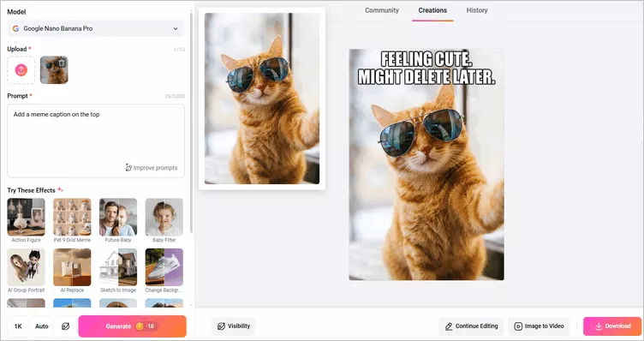The height and width of the screenshot is (341, 644).
Task: Switch to the Creations tab
Action: (x=432, y=10)
